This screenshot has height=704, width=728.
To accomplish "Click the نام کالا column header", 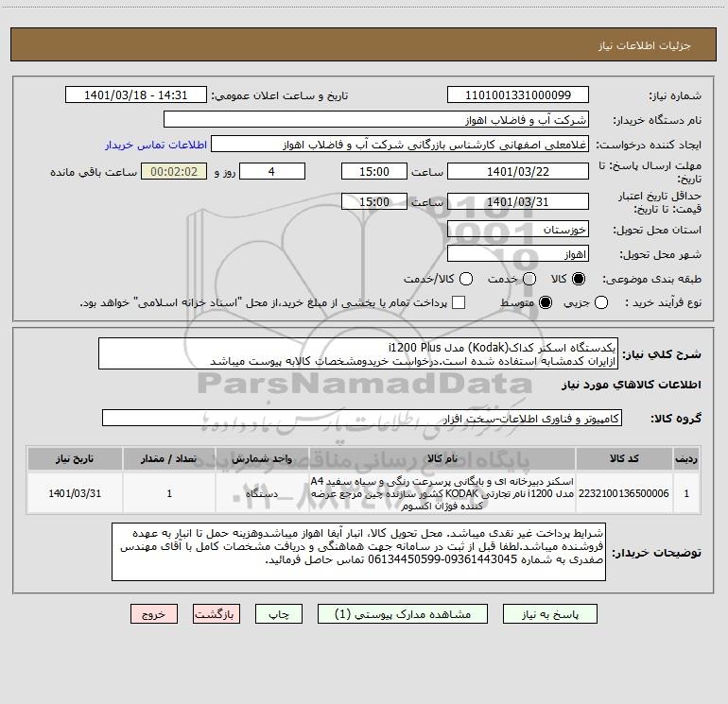I will click(442, 458).
